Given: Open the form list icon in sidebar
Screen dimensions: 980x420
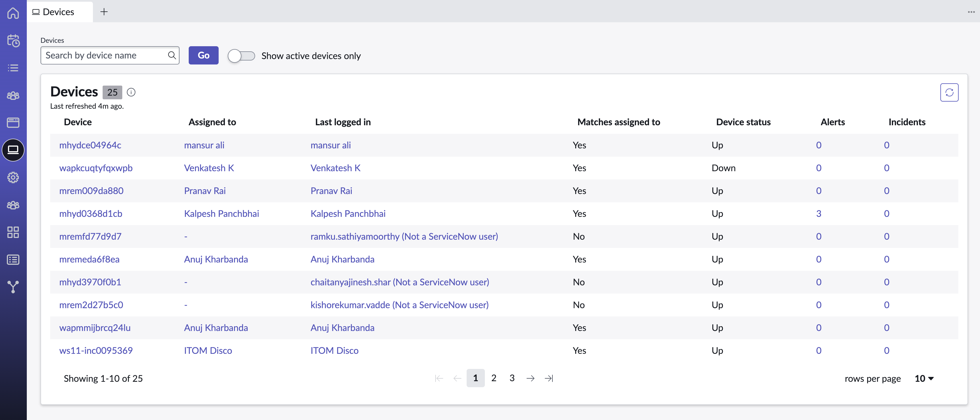Looking at the screenshot, I should (x=13, y=260).
